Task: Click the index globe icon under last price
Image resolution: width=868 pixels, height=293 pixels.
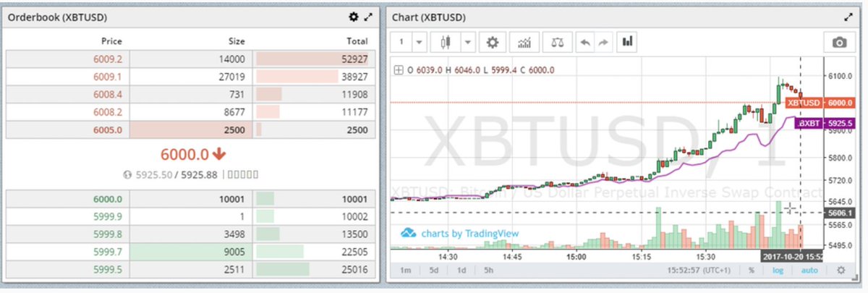Action: click(x=128, y=174)
